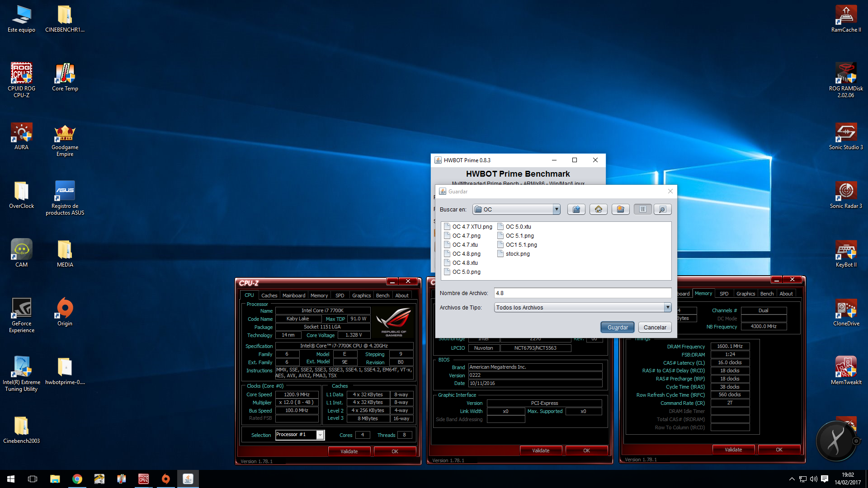Select the file OC 4.7.png
The height and width of the screenshot is (488, 868).
coord(462,236)
